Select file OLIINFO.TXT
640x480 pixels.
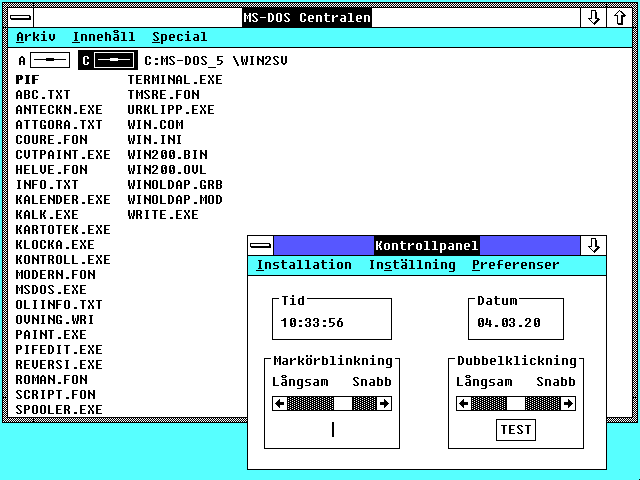coord(59,304)
